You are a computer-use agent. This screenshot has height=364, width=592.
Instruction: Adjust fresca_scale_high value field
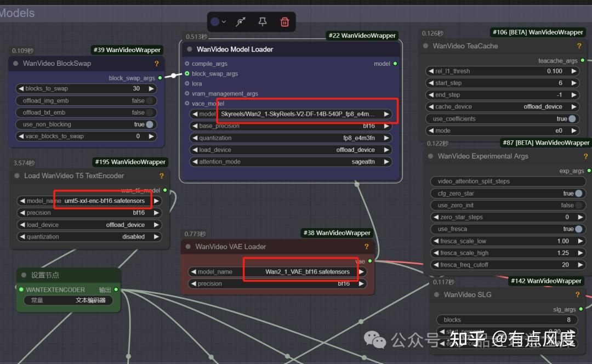click(508, 253)
